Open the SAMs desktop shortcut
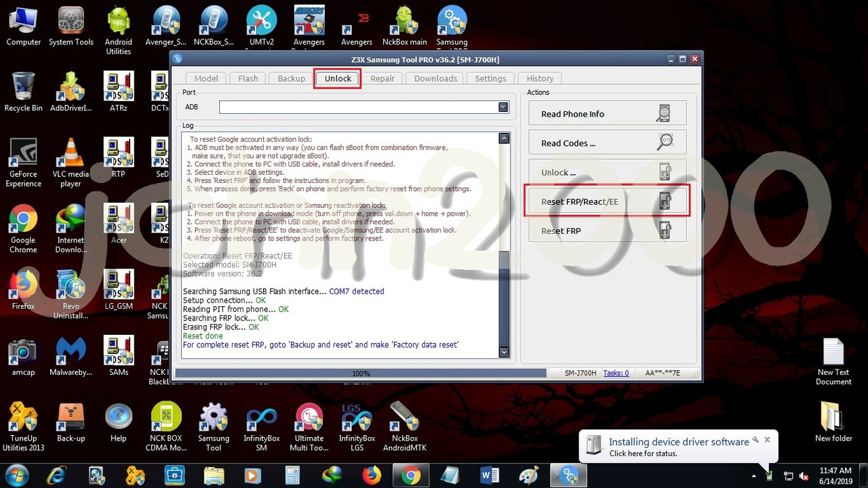The width and height of the screenshot is (868, 488). point(119,357)
